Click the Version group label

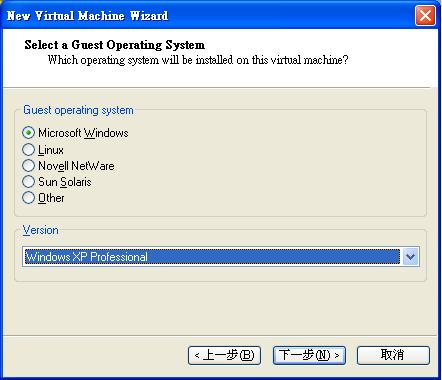(x=41, y=230)
